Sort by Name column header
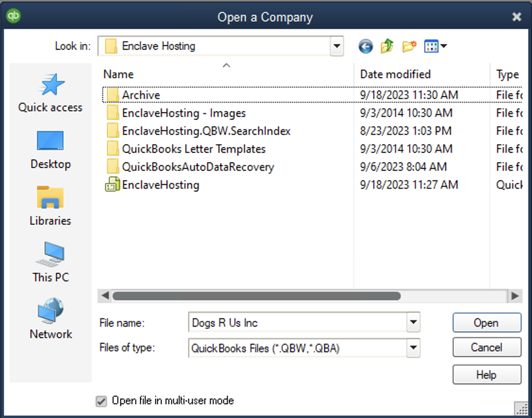 point(119,74)
